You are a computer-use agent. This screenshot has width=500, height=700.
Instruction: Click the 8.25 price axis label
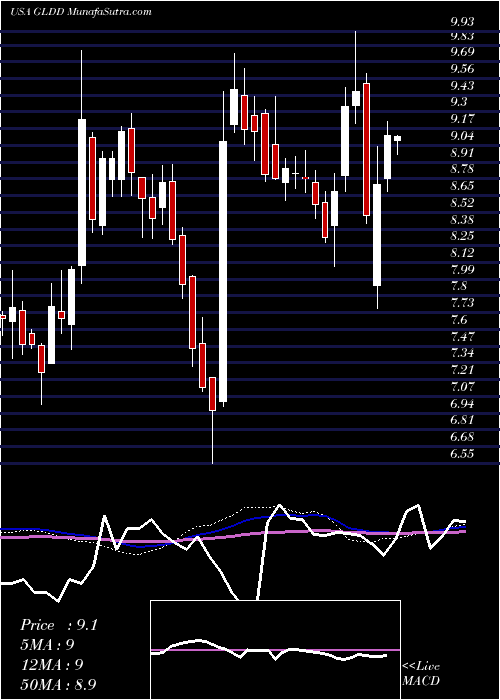coord(462,235)
